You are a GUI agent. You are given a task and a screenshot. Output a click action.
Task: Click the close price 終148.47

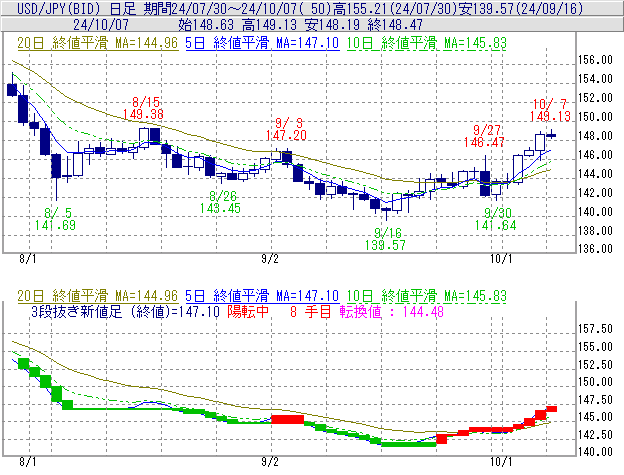(395, 25)
